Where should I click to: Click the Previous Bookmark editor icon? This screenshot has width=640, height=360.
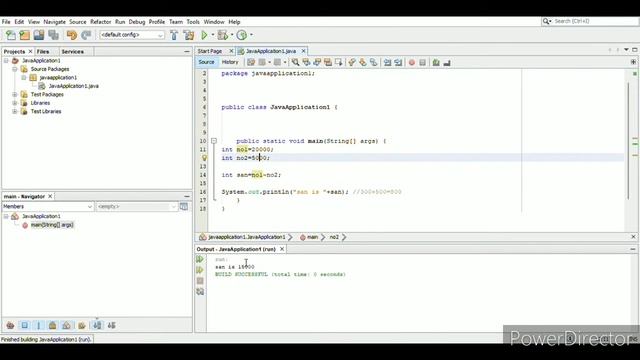click(x=352, y=62)
